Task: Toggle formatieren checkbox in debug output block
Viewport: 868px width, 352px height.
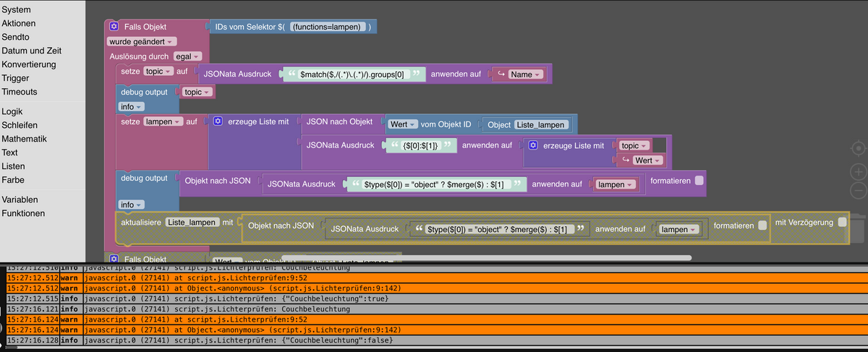Action: (699, 181)
